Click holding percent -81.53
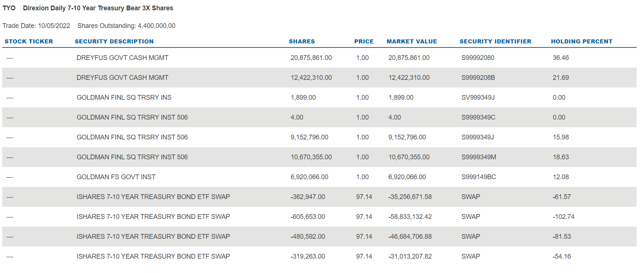The width and height of the screenshot is (644, 273). [562, 237]
